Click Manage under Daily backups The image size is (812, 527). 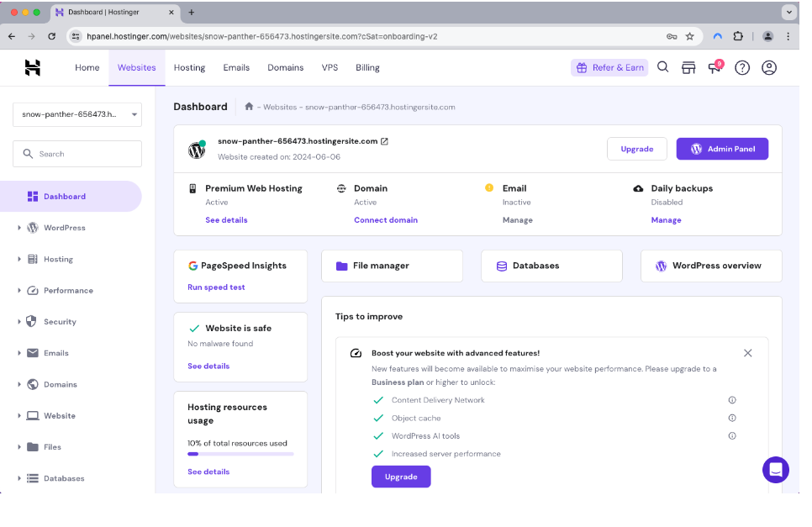tap(666, 220)
